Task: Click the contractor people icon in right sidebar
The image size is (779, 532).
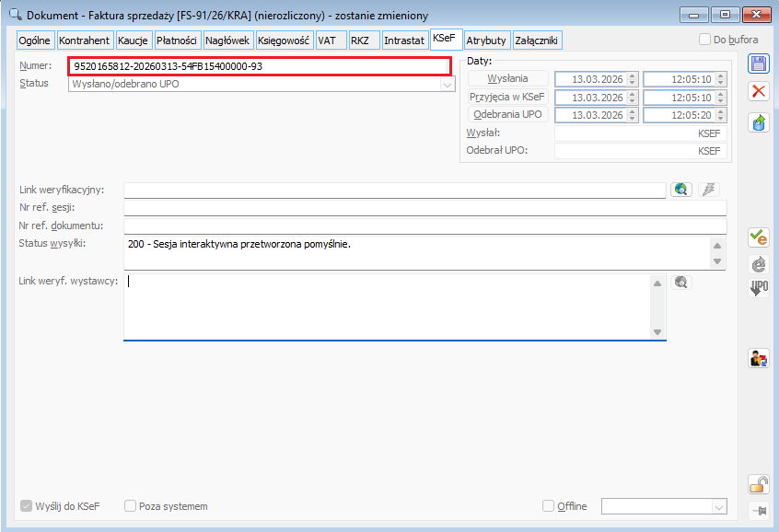Action: coord(759,359)
